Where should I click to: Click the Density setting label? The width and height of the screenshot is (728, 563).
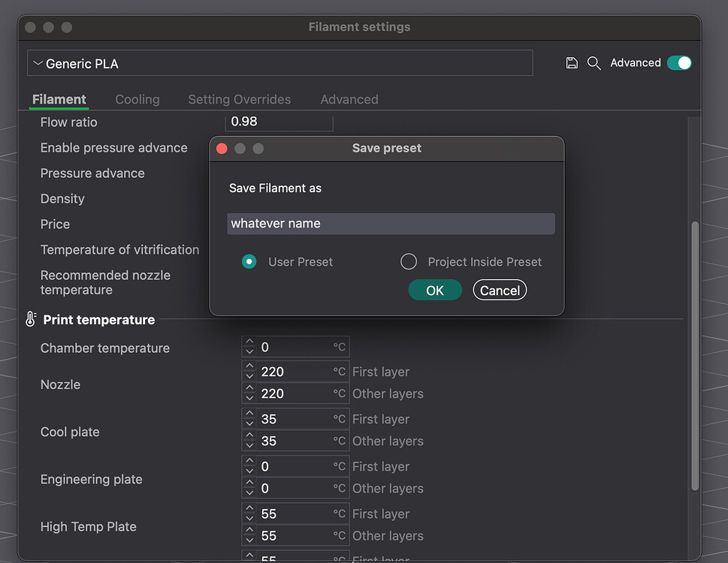62,198
